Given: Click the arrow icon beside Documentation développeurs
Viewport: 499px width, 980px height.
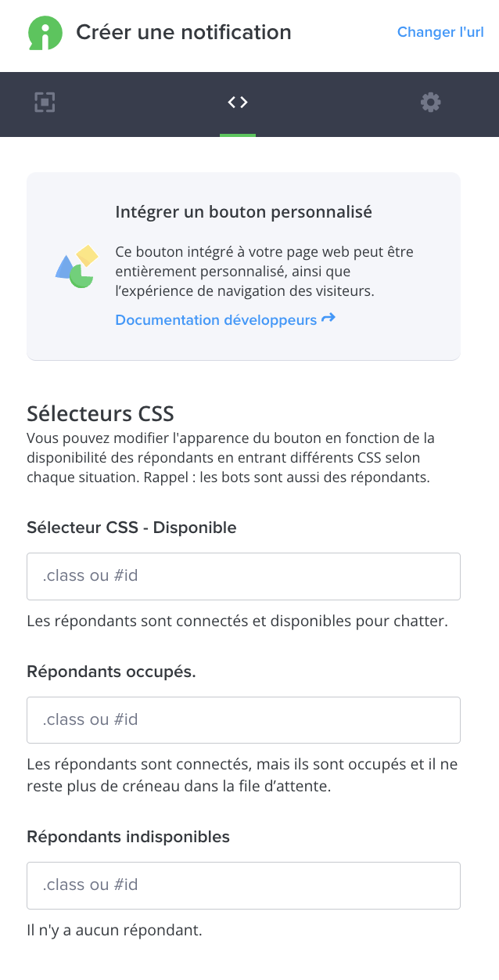Looking at the screenshot, I should (x=328, y=319).
